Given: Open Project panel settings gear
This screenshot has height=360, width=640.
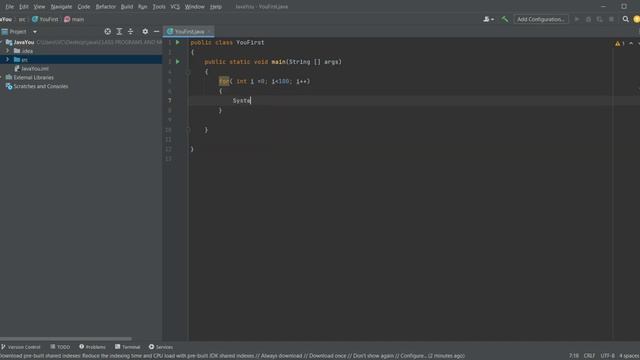Looking at the screenshot, I should click(145, 31).
